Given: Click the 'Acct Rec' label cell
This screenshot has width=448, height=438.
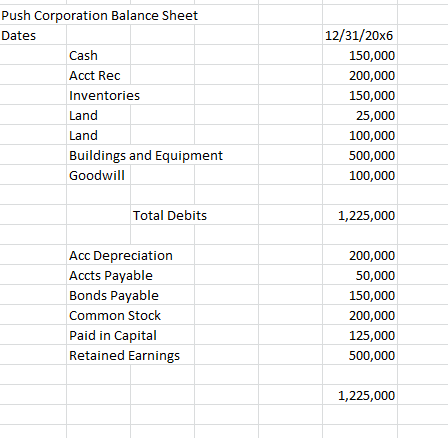Looking at the screenshot, I should 95,76.
